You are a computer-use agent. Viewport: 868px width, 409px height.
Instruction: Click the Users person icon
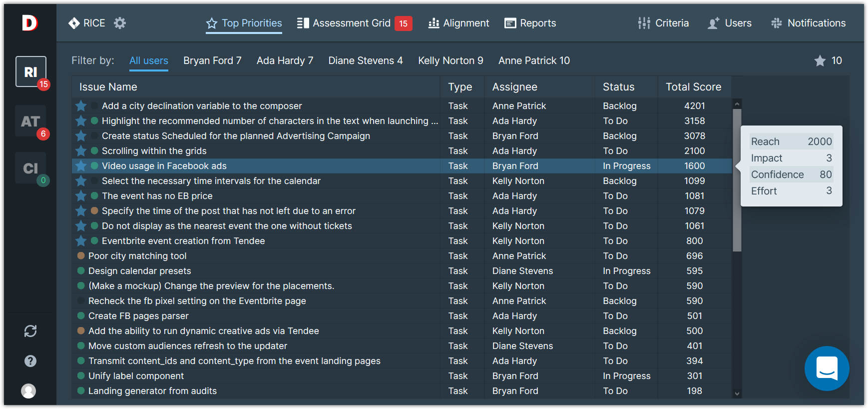[x=714, y=23]
